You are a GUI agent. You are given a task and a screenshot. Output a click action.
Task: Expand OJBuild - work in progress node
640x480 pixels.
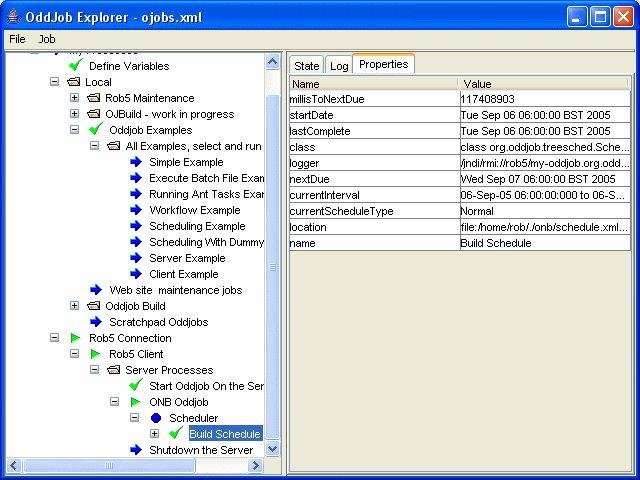click(74, 113)
